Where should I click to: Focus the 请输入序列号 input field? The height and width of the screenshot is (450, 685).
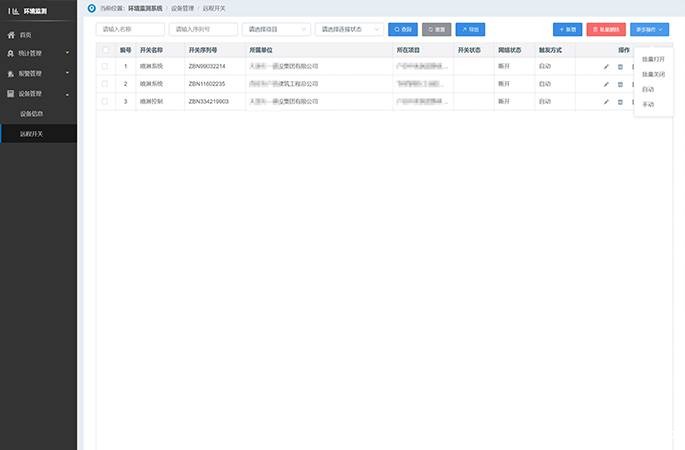click(x=203, y=30)
